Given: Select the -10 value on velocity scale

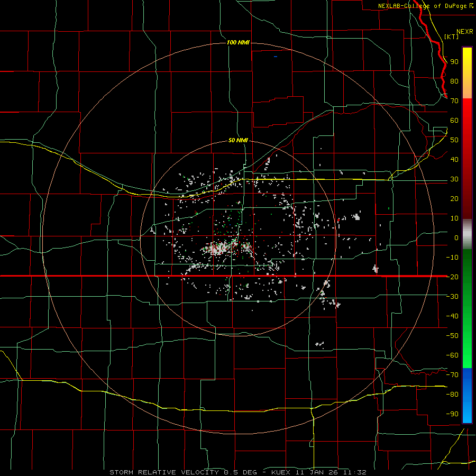Looking at the screenshot, I should [452, 258].
